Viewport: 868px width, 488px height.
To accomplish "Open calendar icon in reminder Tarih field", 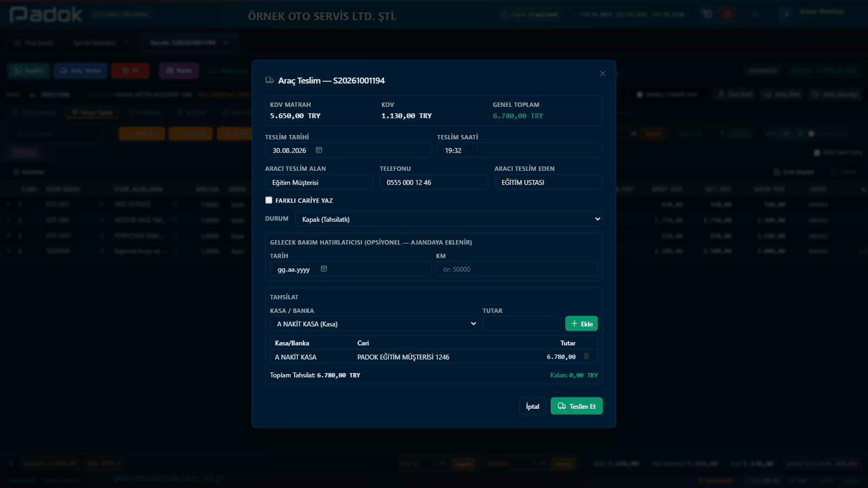I will (324, 269).
